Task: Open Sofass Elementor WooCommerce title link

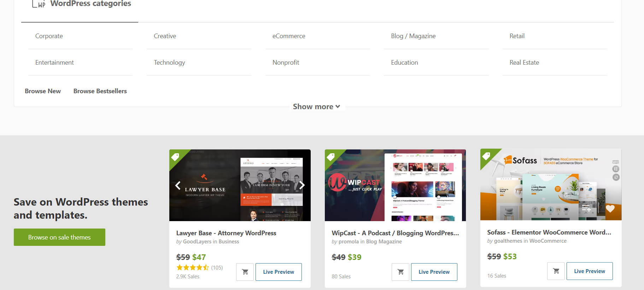Action: (x=549, y=232)
